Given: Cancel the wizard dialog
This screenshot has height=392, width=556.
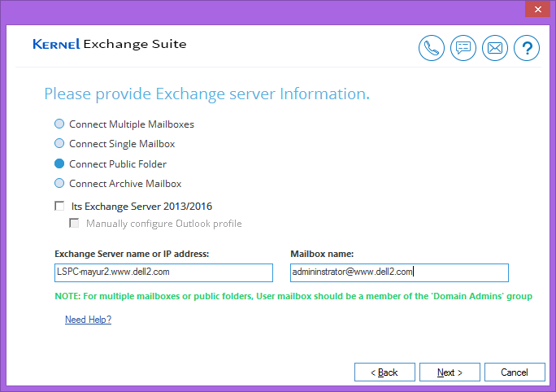Looking at the screenshot, I should 515,372.
